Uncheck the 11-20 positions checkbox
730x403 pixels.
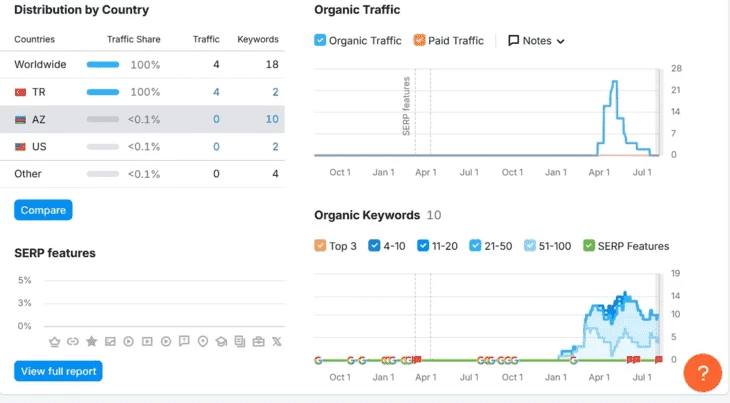423,245
